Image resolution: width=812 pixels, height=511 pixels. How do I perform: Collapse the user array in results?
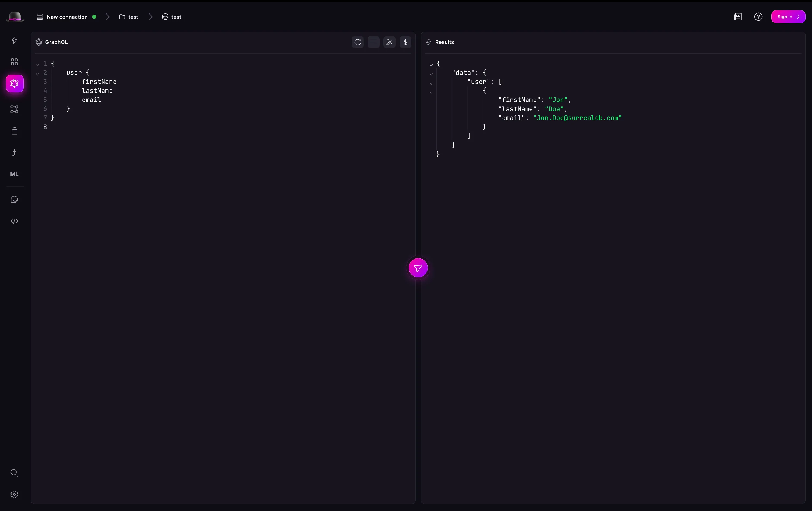[431, 83]
